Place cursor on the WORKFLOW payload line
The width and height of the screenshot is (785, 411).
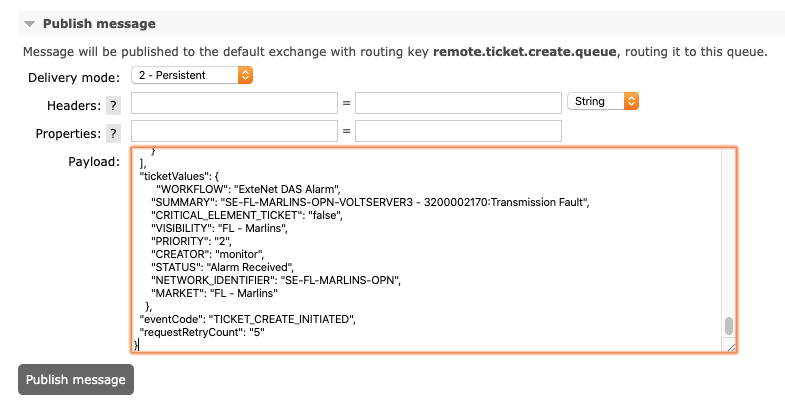pos(250,189)
